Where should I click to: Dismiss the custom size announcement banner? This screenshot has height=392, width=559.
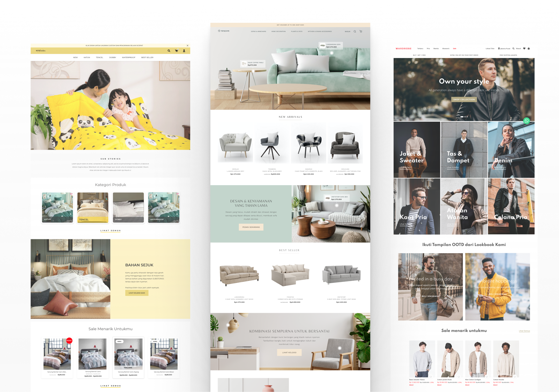(x=188, y=46)
